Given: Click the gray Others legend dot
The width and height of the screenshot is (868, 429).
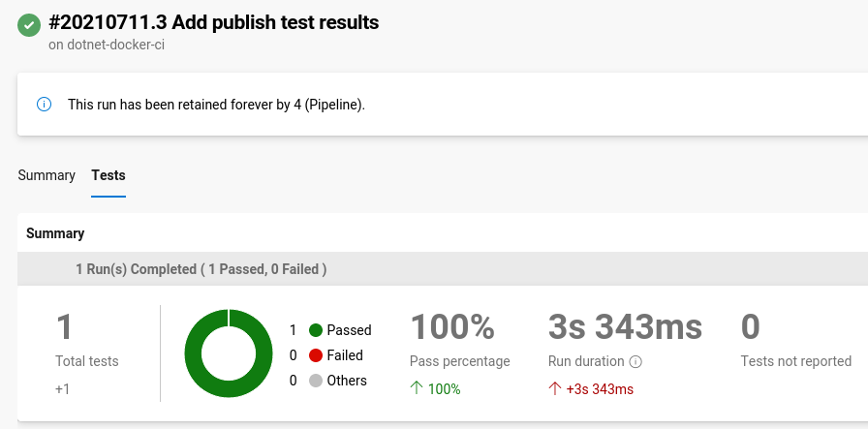Looking at the screenshot, I should point(315,381).
